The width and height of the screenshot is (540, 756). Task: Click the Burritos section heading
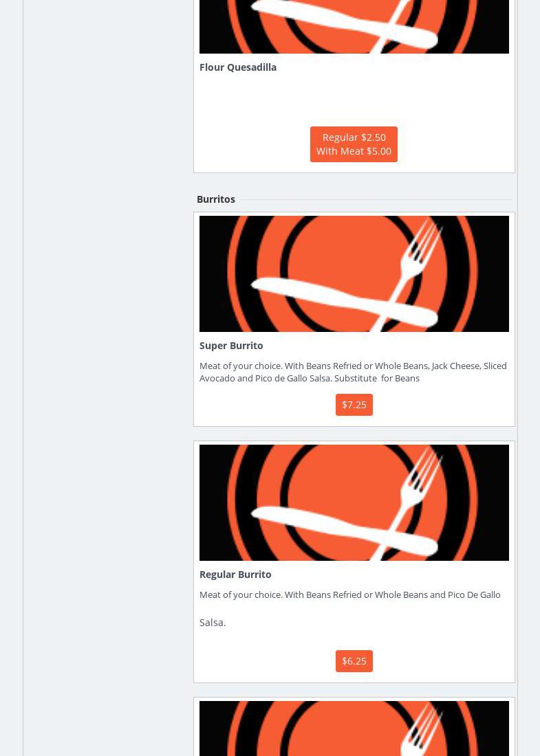[216, 199]
